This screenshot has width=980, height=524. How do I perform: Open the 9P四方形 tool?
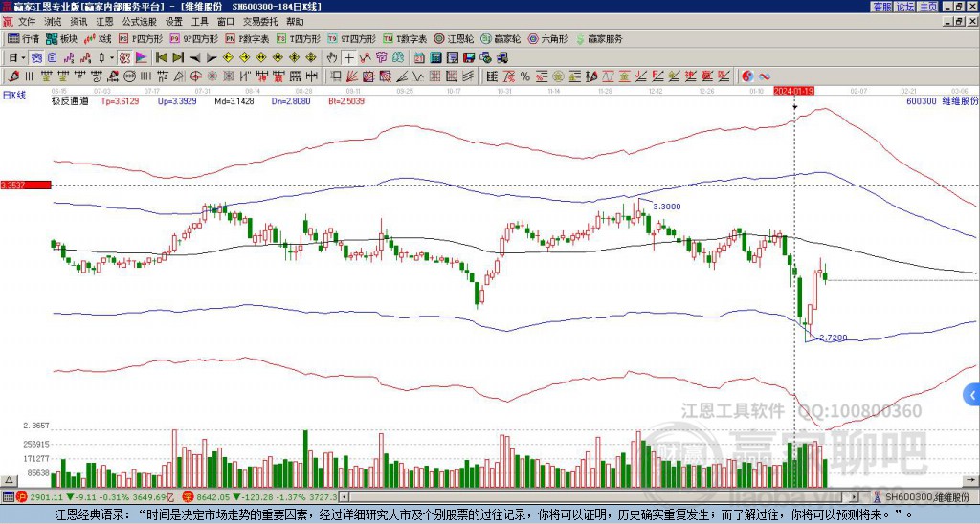pos(193,38)
